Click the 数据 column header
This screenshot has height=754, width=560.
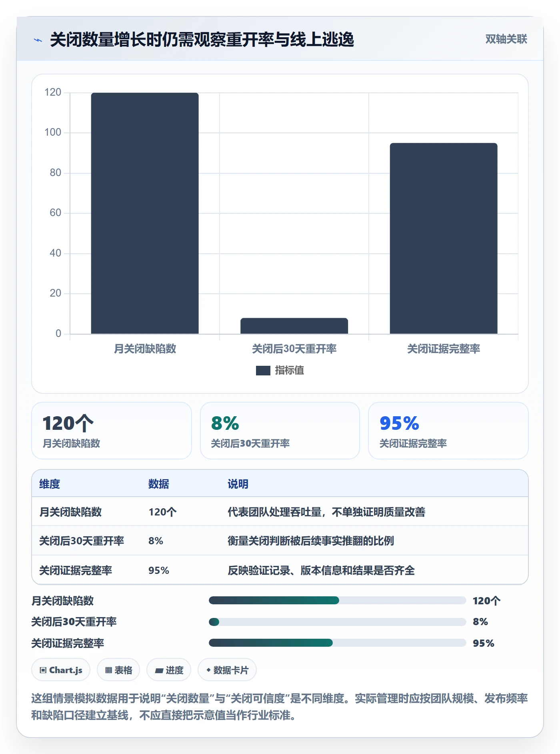(159, 484)
